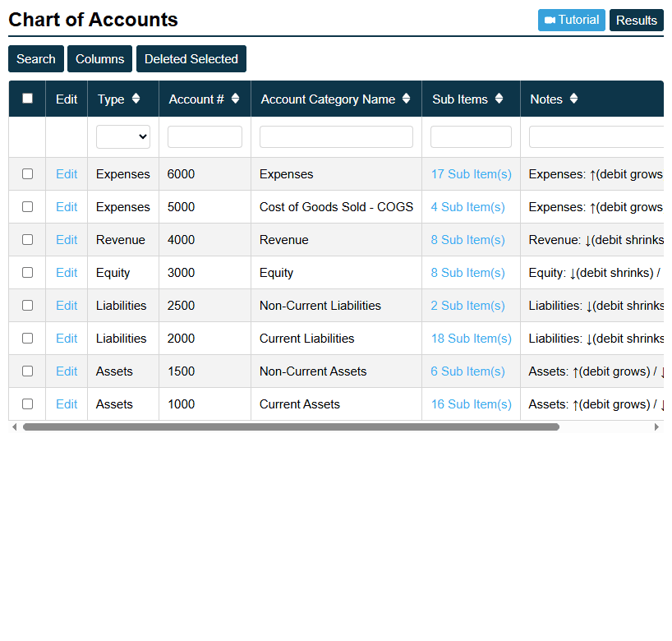Viewport: 672px width, 641px height.
Task: Open 6 Sub Item(s) link
Action: (467, 371)
